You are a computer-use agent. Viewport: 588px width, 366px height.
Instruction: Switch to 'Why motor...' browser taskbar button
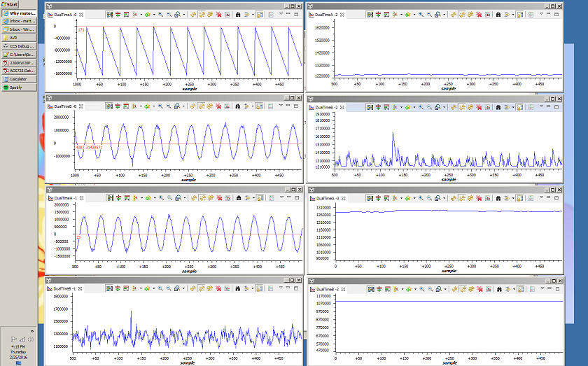(19, 13)
